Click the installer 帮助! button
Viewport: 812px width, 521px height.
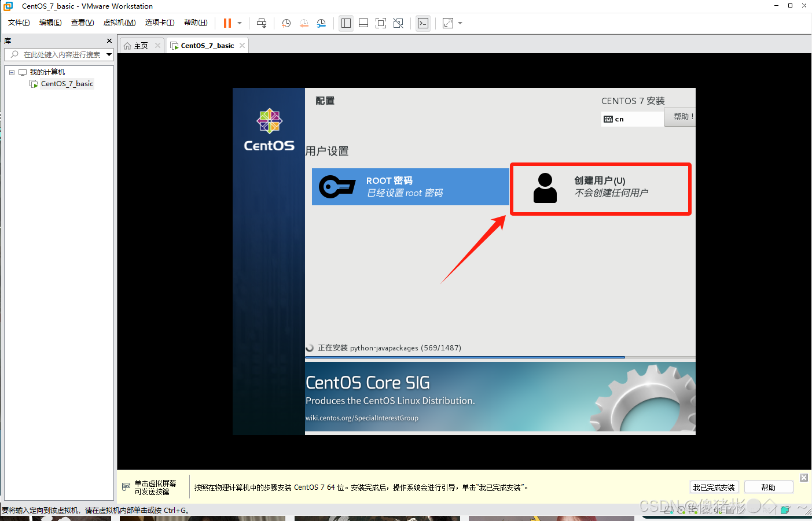(680, 117)
